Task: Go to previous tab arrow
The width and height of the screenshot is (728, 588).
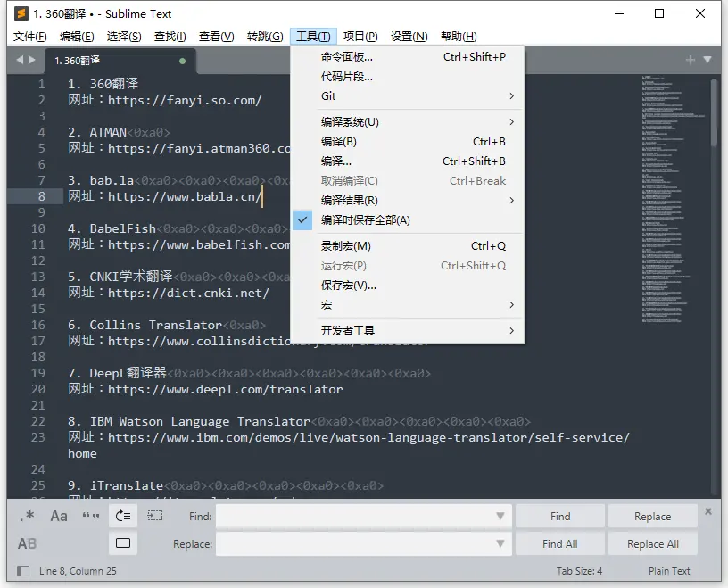Action: click(x=20, y=60)
